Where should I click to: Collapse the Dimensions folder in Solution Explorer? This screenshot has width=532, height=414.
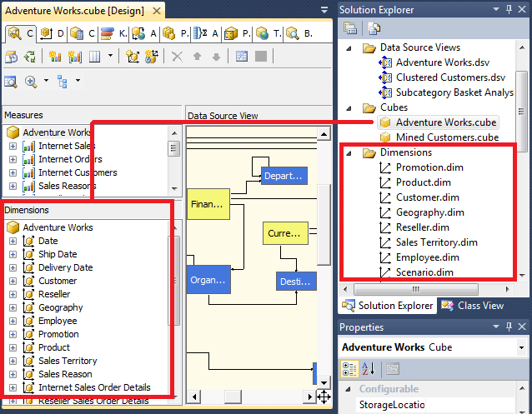tap(349, 153)
